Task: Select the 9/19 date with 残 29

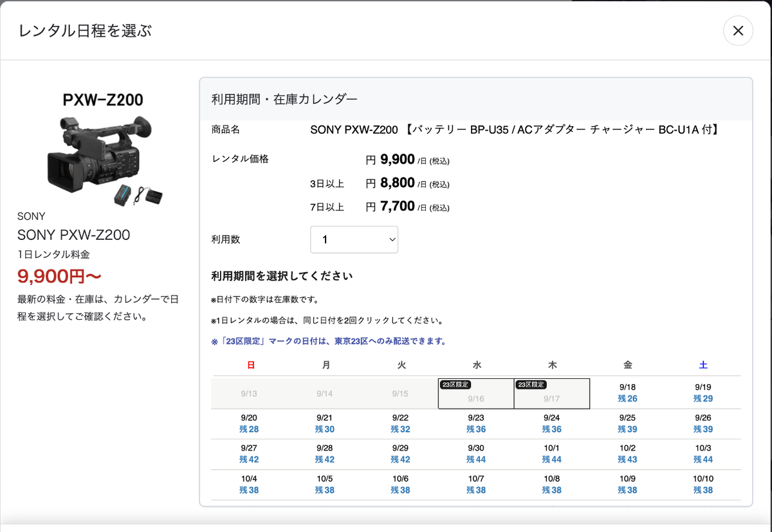Action: coord(703,393)
